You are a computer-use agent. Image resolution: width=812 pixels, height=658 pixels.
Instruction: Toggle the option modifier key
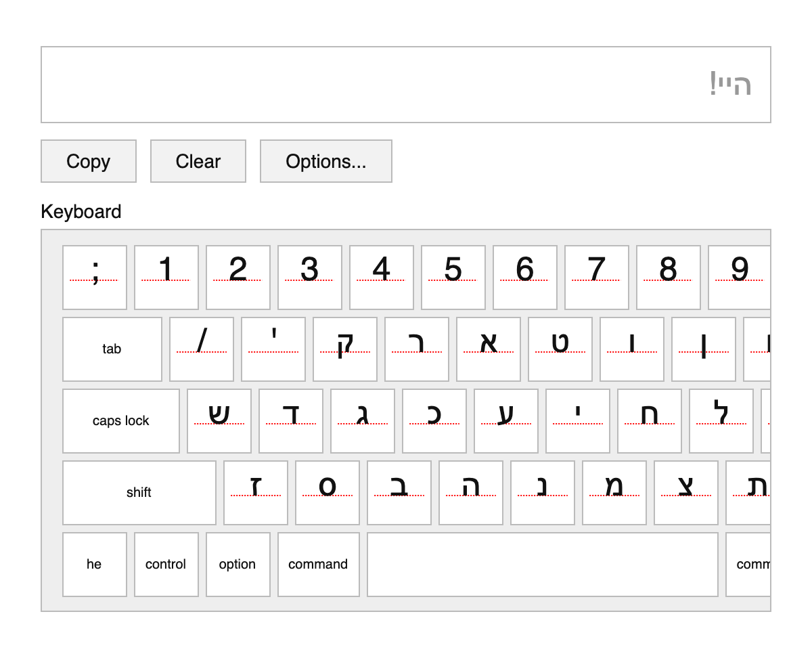[238, 564]
